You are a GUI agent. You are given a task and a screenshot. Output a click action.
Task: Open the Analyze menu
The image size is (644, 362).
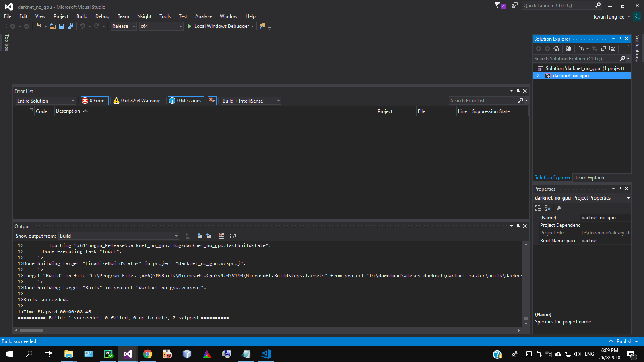click(x=203, y=16)
